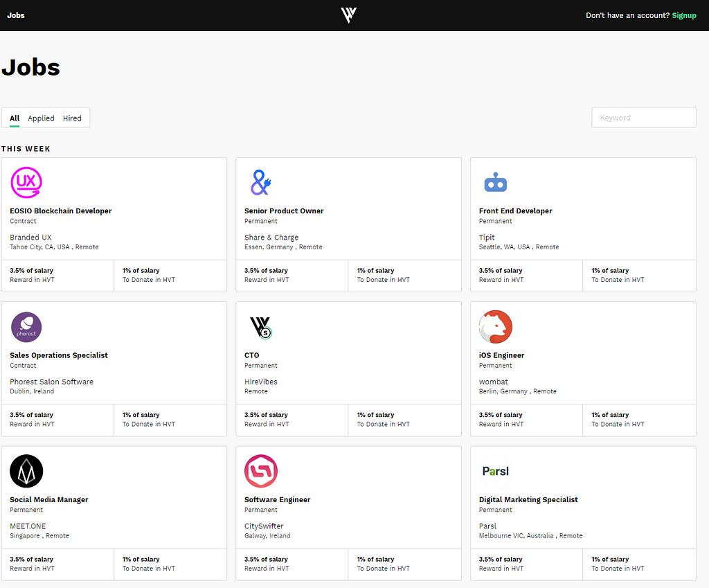
Task: Switch to the Applied tab
Action: (x=41, y=118)
